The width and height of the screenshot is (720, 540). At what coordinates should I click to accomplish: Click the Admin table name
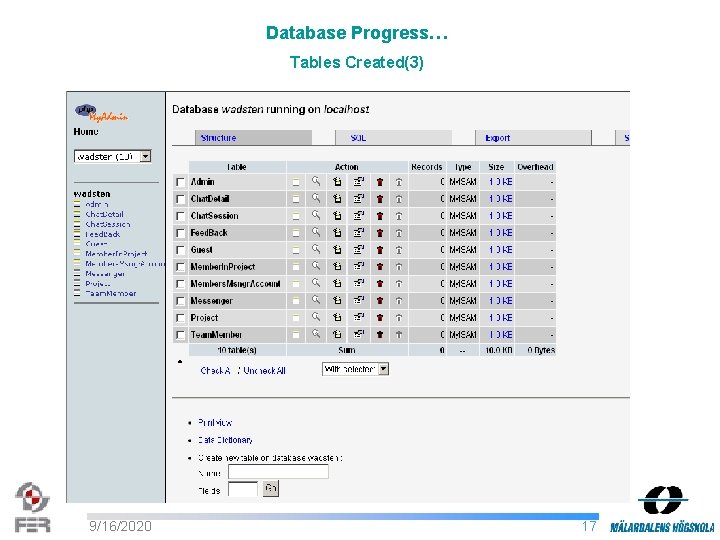pyautogui.click(x=202, y=182)
